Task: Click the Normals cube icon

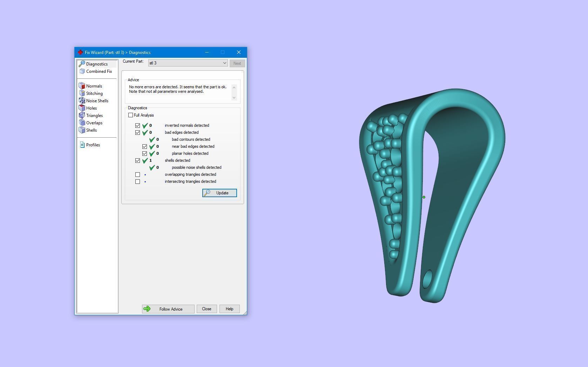Action: 82,86
